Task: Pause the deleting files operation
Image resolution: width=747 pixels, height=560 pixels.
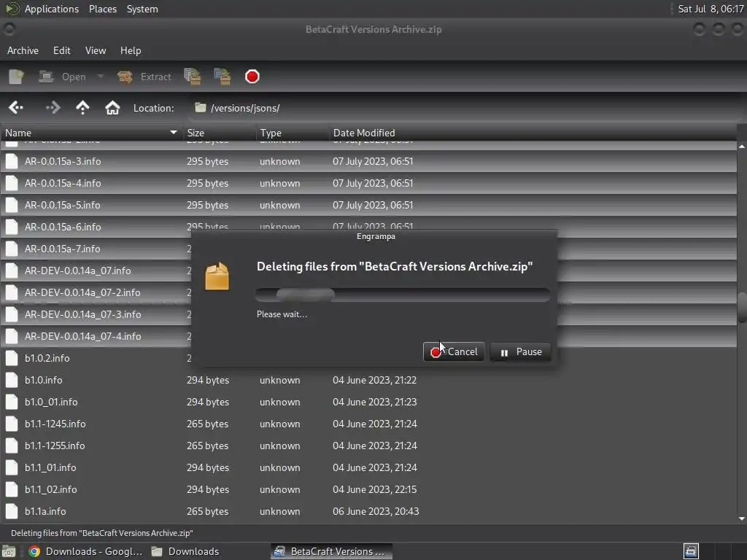Action: point(520,352)
